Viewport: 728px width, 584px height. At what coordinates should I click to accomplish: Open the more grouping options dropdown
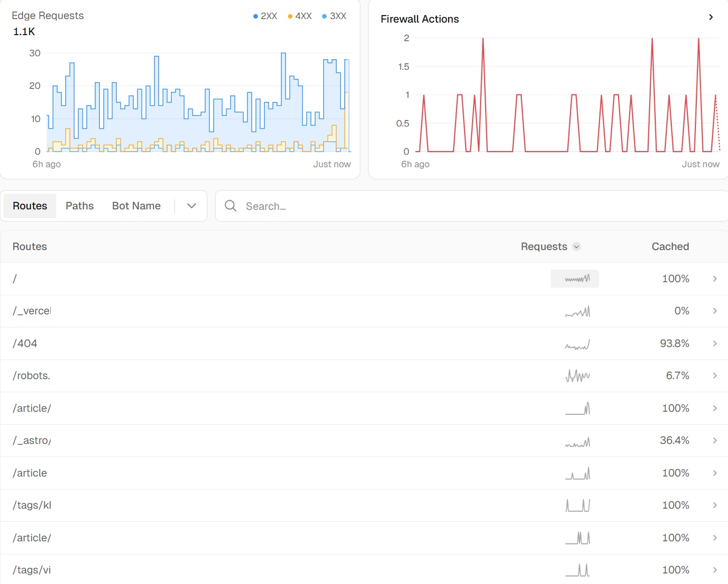click(191, 206)
